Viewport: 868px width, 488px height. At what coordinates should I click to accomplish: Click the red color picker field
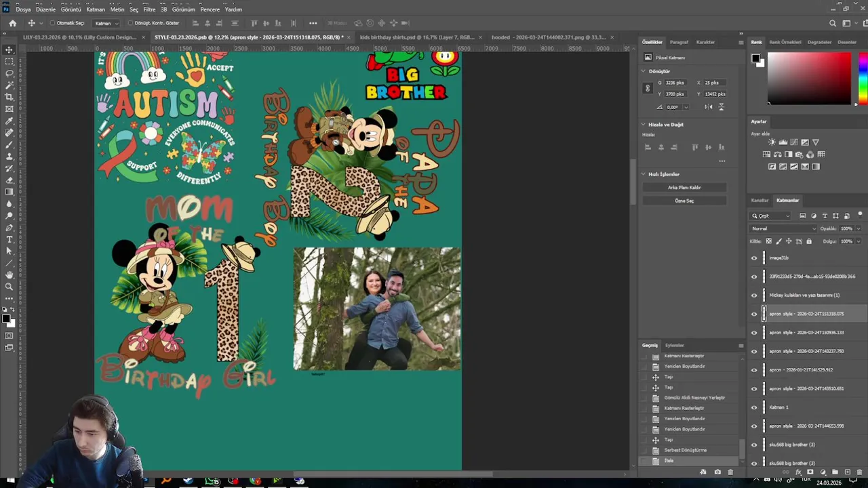[809, 79]
